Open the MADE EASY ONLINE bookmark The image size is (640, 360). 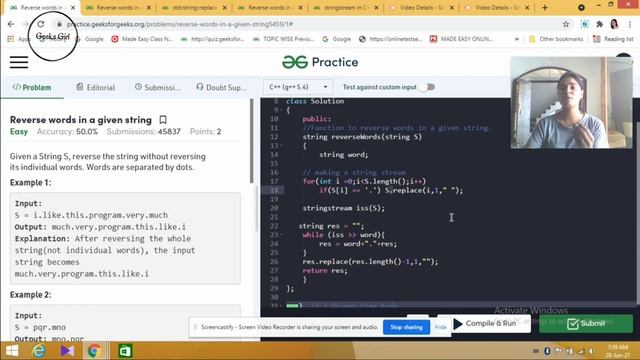[462, 39]
